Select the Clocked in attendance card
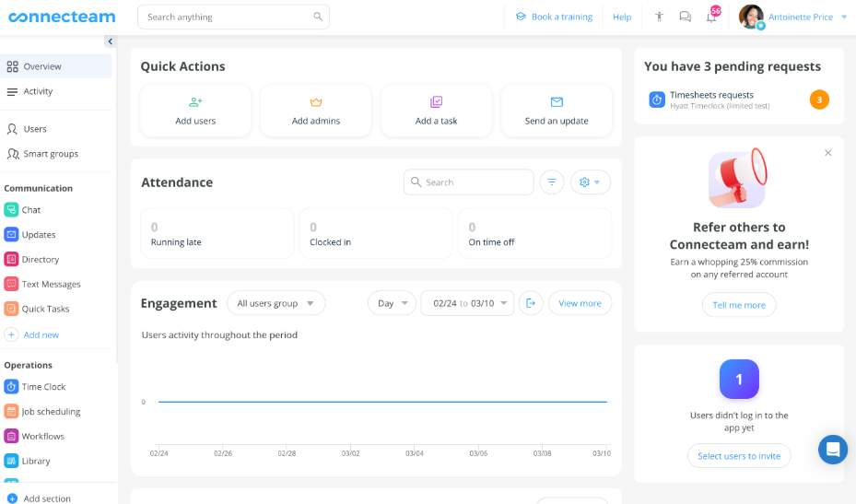This screenshot has width=856, height=504. 376,233
